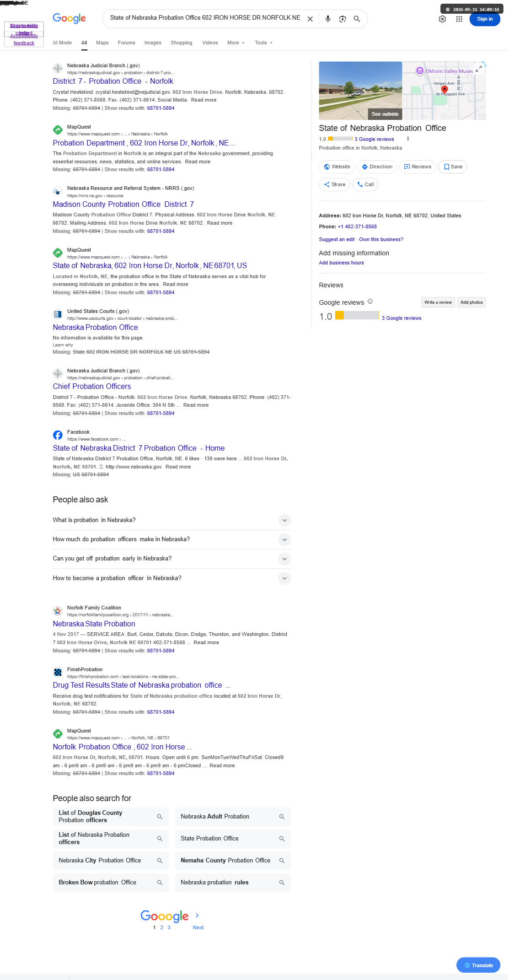Open "District 7 - Probation Office - Norfolk" result
The image size is (514, 980).
pyautogui.click(x=113, y=81)
